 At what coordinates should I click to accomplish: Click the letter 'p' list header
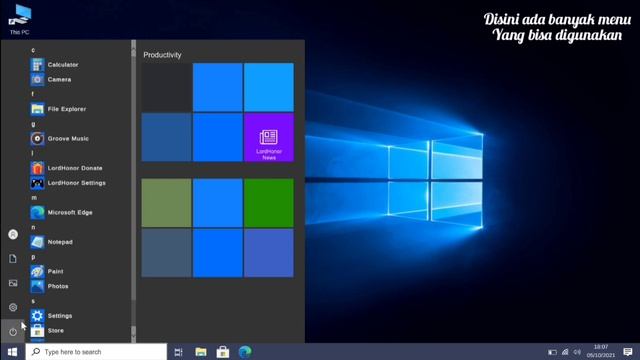coord(33,257)
